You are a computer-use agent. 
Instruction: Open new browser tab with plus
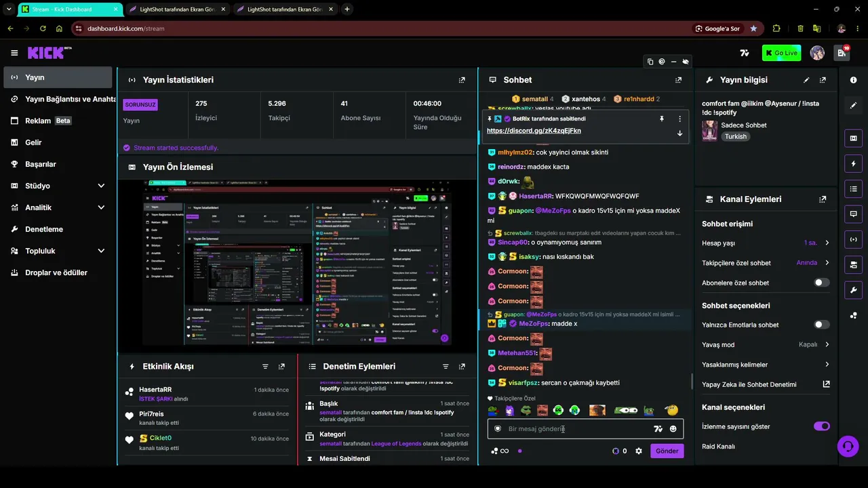347,9
